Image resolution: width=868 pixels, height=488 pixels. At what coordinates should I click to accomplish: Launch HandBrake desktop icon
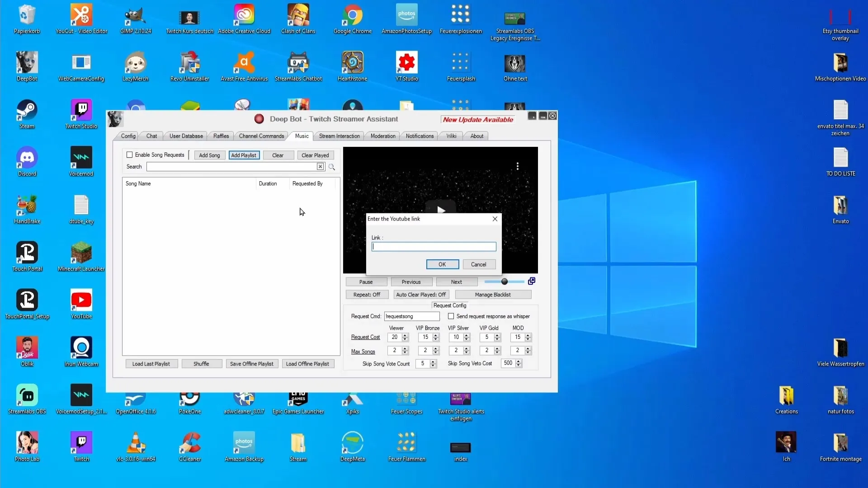click(27, 209)
